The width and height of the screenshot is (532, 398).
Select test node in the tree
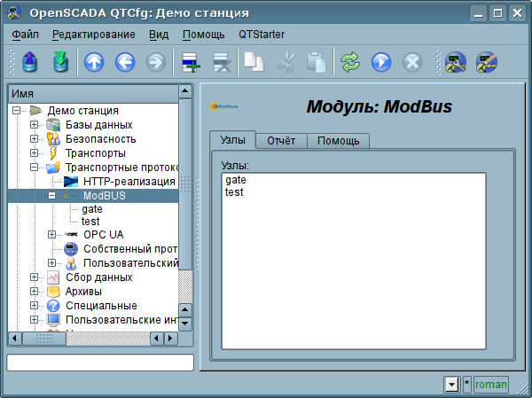pyautogui.click(x=90, y=222)
